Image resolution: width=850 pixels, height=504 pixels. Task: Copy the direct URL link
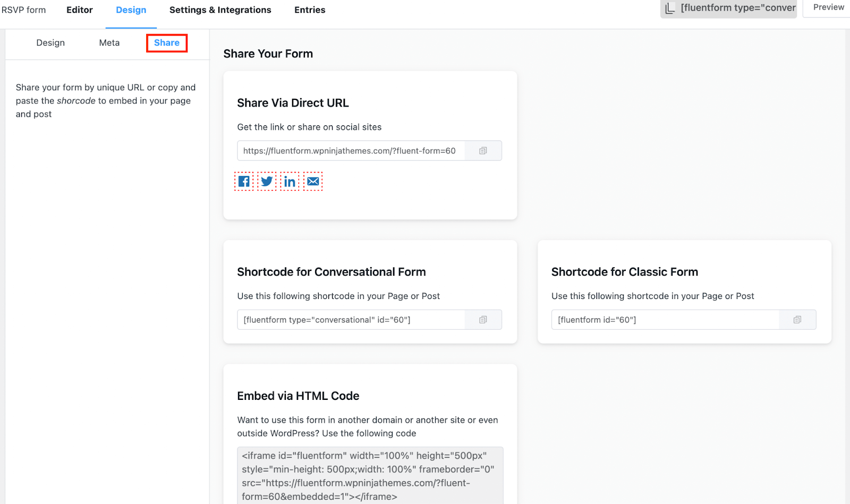point(483,151)
